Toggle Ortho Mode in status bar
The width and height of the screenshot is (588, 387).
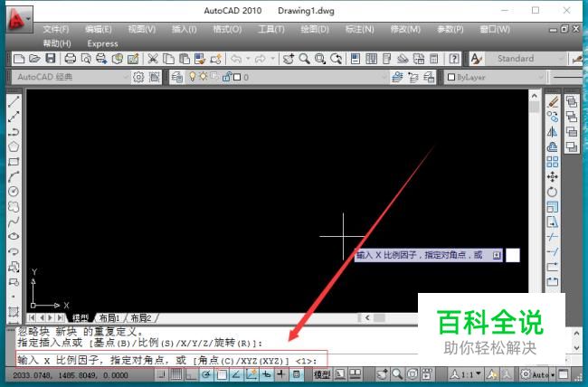point(191,373)
